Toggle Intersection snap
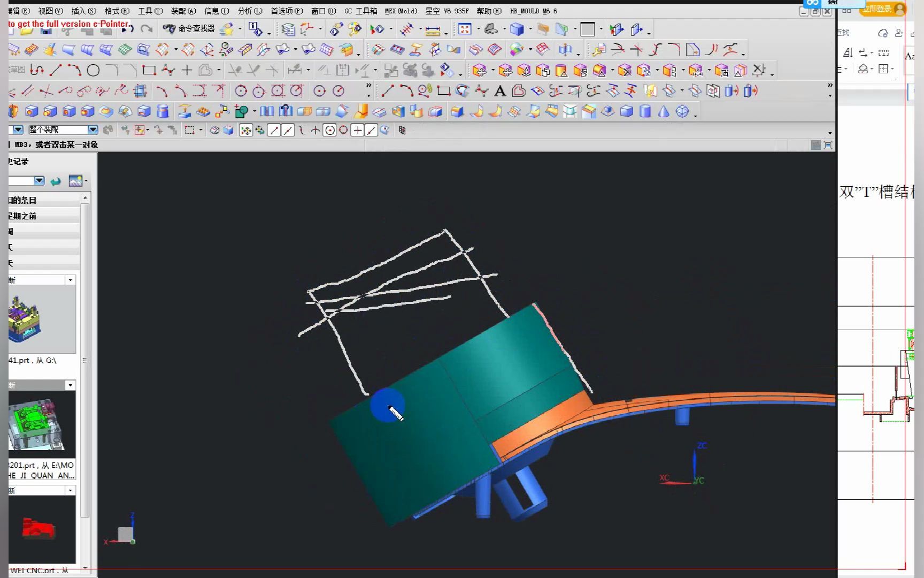Screen dimensions: 924x578 tap(315, 130)
